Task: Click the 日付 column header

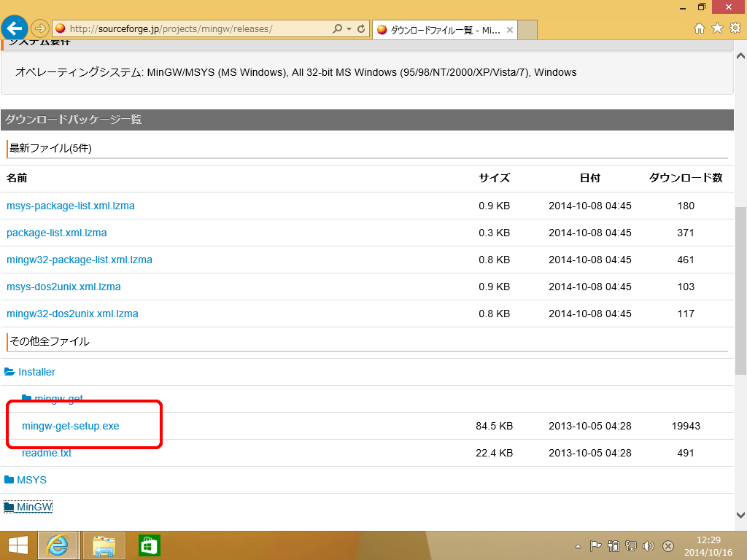Action: (x=589, y=178)
